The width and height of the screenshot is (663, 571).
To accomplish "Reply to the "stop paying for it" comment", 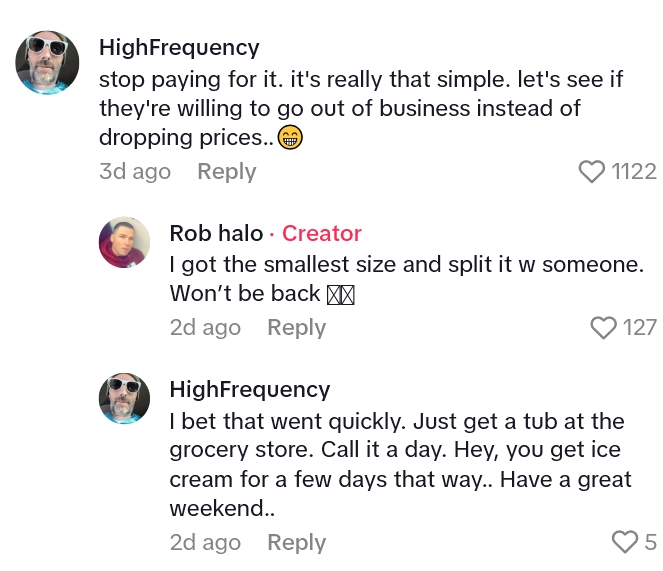I will click(226, 172).
